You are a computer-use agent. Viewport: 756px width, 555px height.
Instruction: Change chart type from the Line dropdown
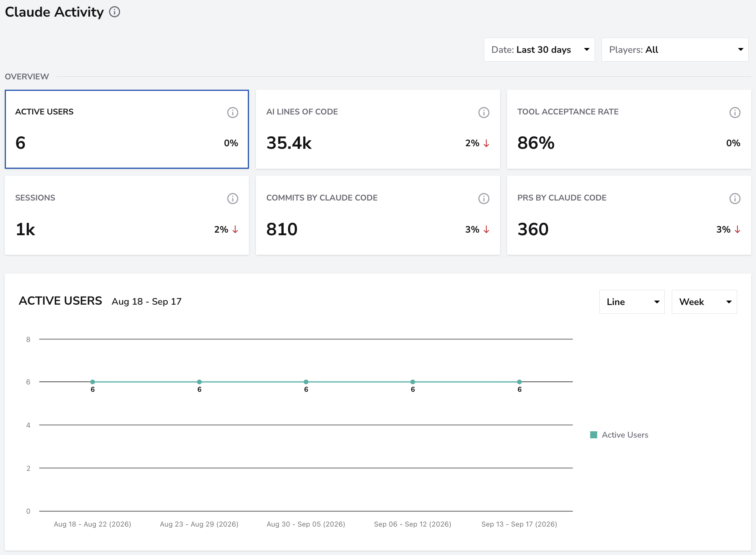[632, 302]
